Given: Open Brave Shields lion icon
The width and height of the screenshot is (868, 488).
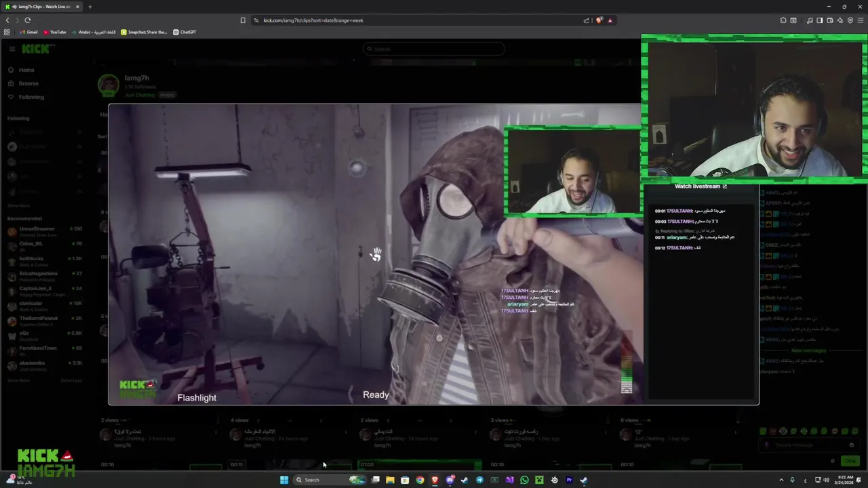Looking at the screenshot, I should click(599, 20).
